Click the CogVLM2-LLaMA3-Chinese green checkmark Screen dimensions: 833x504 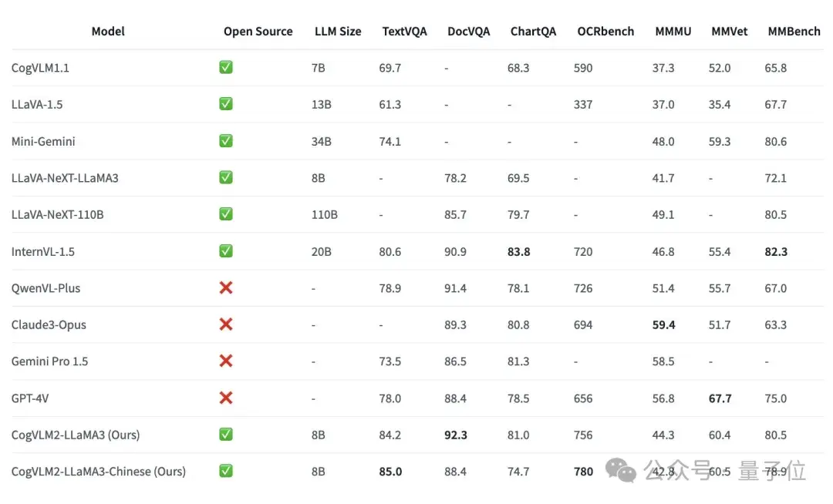[226, 472]
